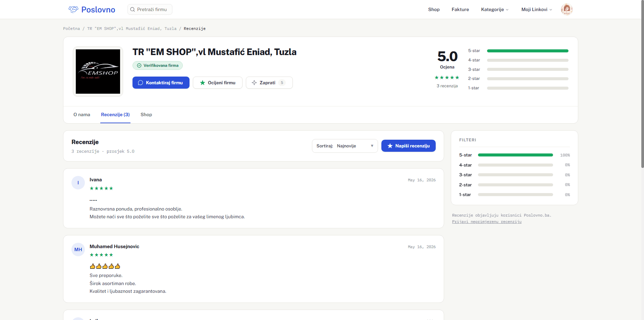Click the search magnifier icon

click(x=132, y=9)
